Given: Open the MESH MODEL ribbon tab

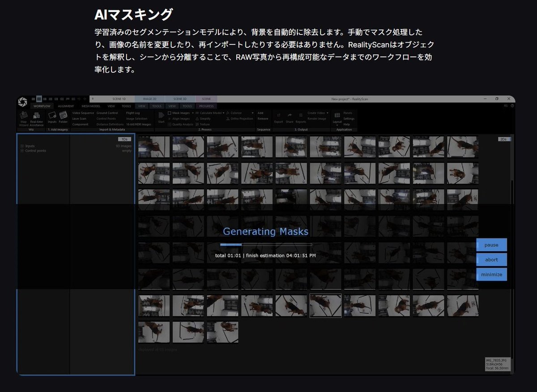Looking at the screenshot, I should point(91,106).
